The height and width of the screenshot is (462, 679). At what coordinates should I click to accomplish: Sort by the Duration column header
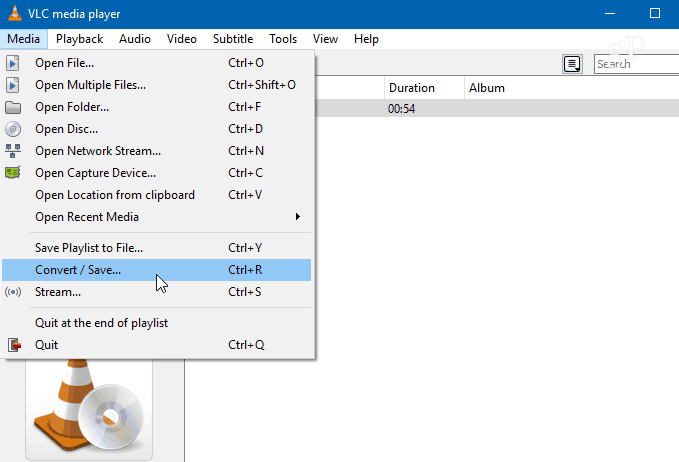424,88
